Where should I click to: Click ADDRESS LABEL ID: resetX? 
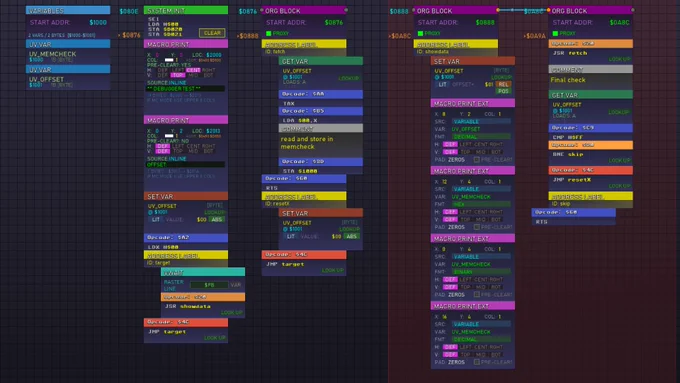coord(304,200)
